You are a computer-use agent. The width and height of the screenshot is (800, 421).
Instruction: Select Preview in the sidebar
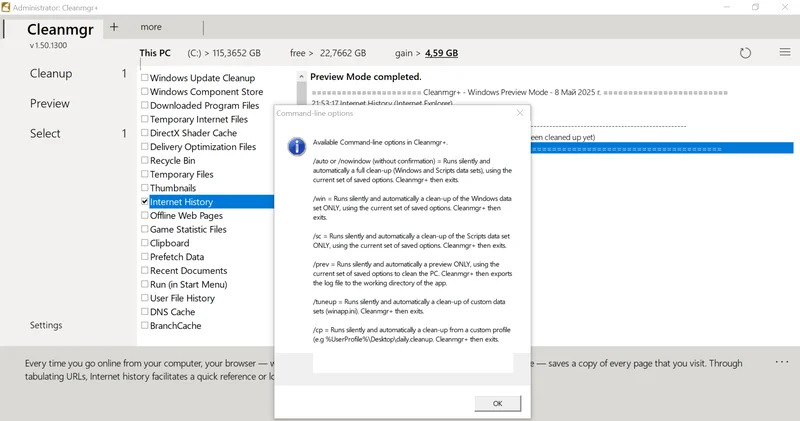[x=49, y=104]
